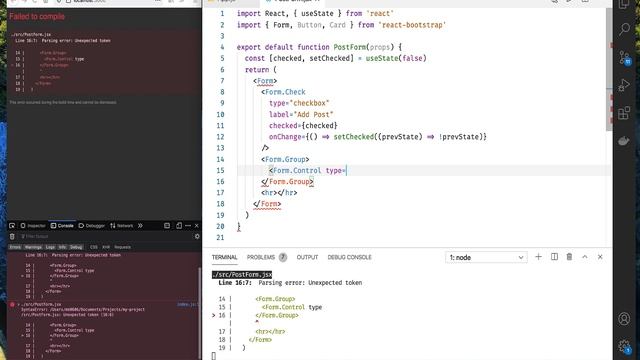Image resolution: width=640 pixels, height=360 pixels.
Task: Click the ./src/PostForm.jsx path in terminal
Action: (x=242, y=275)
